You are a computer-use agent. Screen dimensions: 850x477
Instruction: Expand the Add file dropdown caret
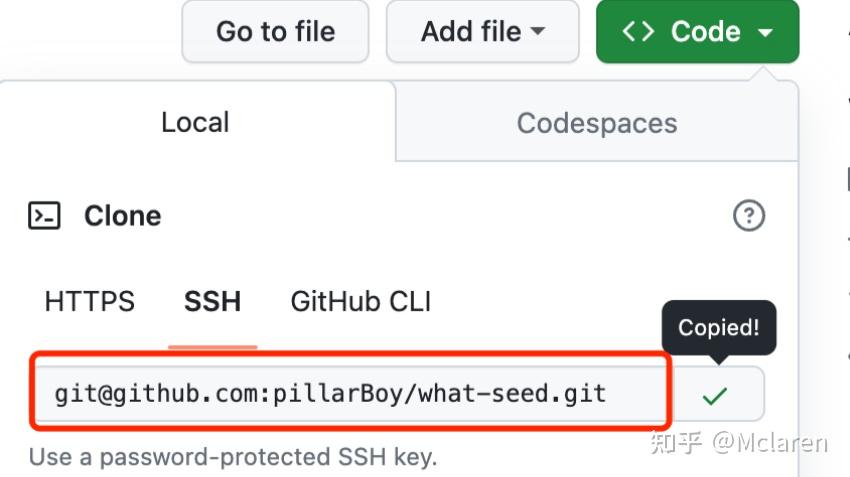click(538, 31)
